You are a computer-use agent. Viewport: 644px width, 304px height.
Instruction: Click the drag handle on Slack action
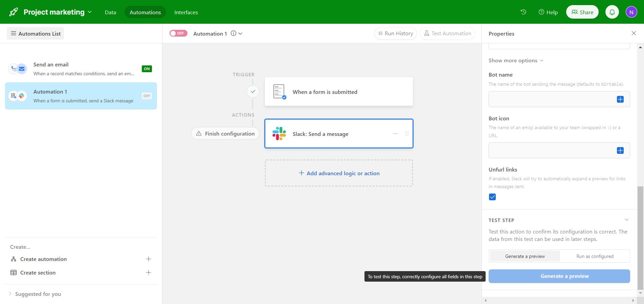pyautogui.click(x=407, y=134)
